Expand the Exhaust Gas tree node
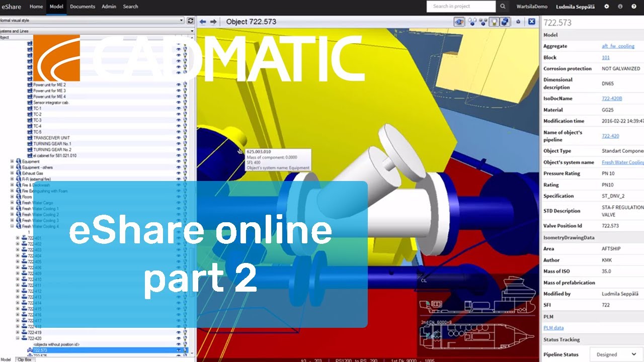The height and width of the screenshot is (362, 644). (12, 173)
